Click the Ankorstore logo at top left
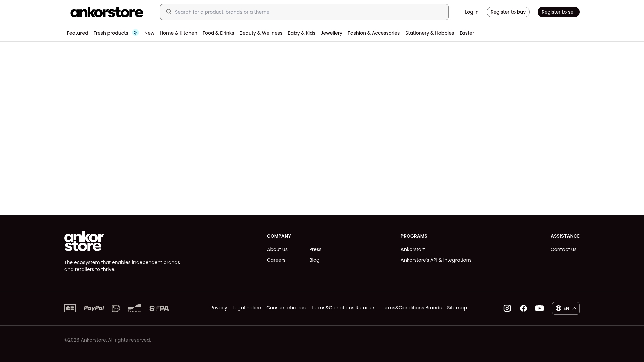The image size is (644, 362). point(107,12)
